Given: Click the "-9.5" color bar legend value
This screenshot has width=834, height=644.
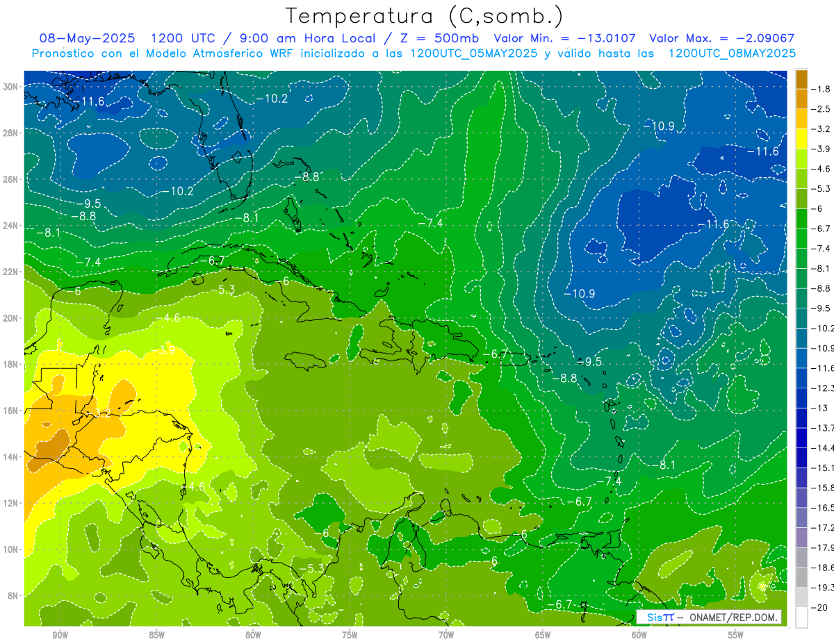Looking at the screenshot, I should pos(821,308).
